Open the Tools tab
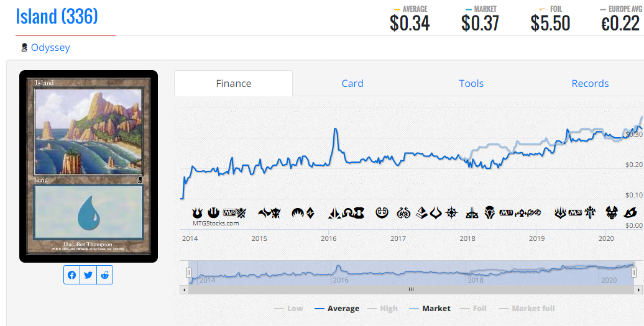The width and height of the screenshot is (644, 326). pos(471,84)
